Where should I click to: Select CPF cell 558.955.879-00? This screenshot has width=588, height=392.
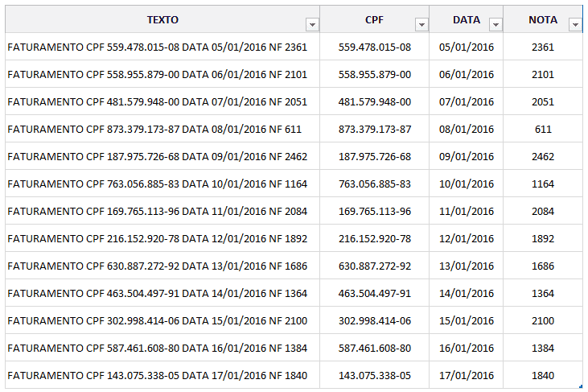(374, 75)
